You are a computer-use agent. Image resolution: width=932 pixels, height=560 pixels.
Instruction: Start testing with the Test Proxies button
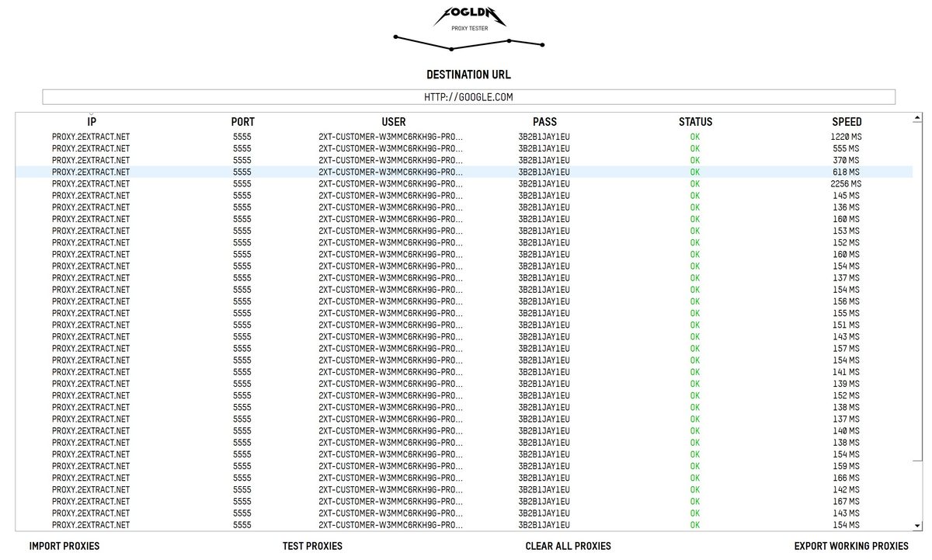[x=312, y=546]
